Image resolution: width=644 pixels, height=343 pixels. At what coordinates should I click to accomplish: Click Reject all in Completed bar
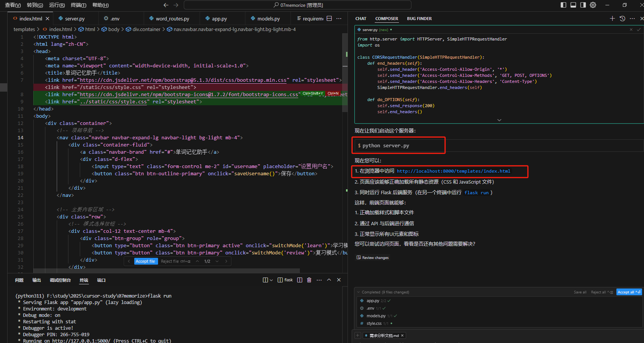pos(602,292)
